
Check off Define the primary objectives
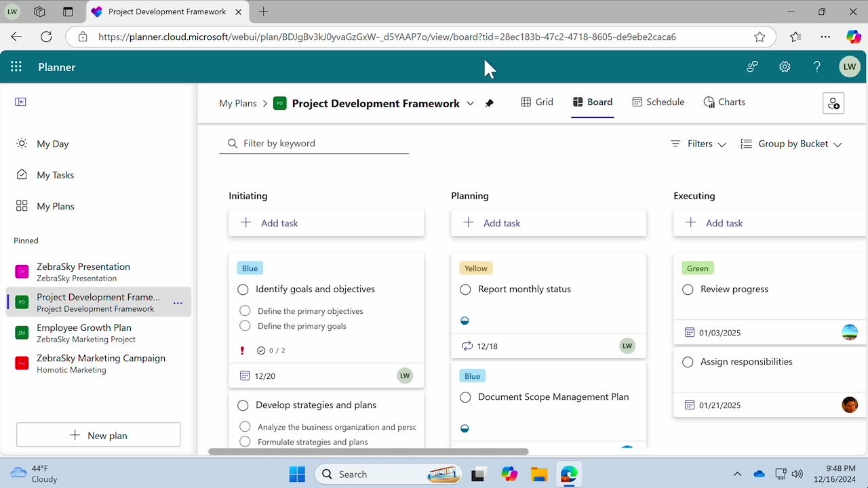(x=245, y=311)
